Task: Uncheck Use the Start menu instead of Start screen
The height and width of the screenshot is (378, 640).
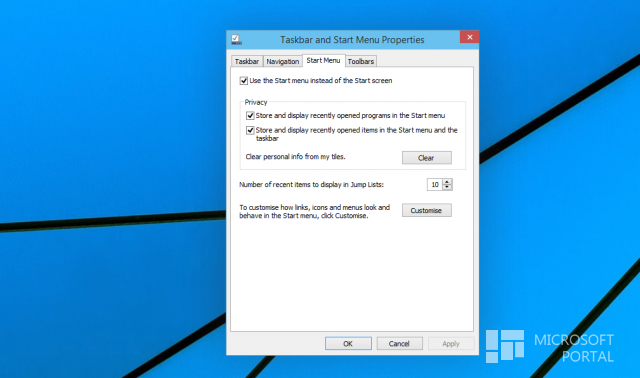Action: (x=244, y=81)
